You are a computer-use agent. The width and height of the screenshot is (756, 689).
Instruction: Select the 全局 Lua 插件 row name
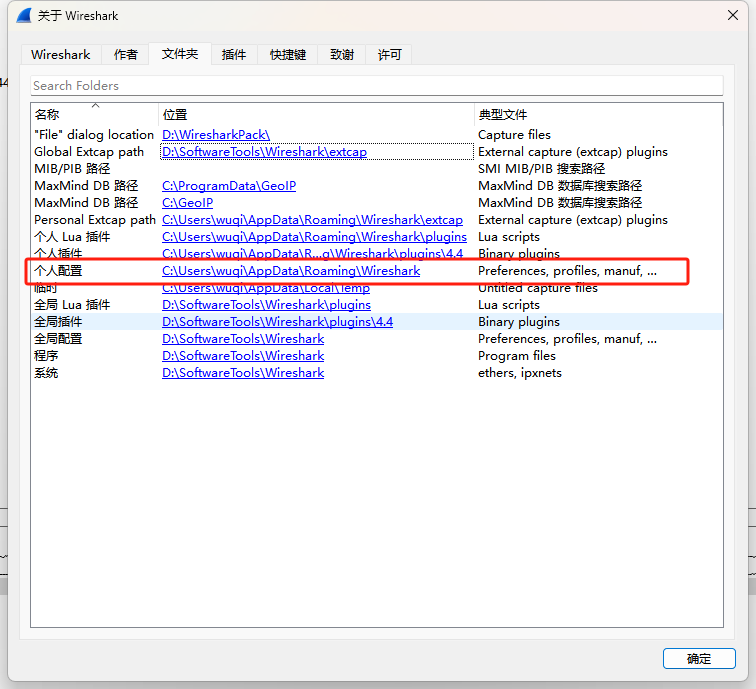click(x=72, y=305)
